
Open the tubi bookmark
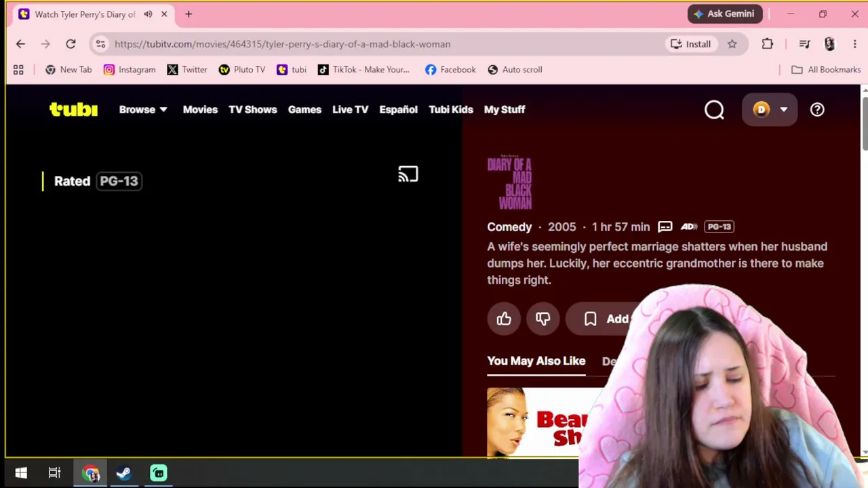[x=292, y=70]
